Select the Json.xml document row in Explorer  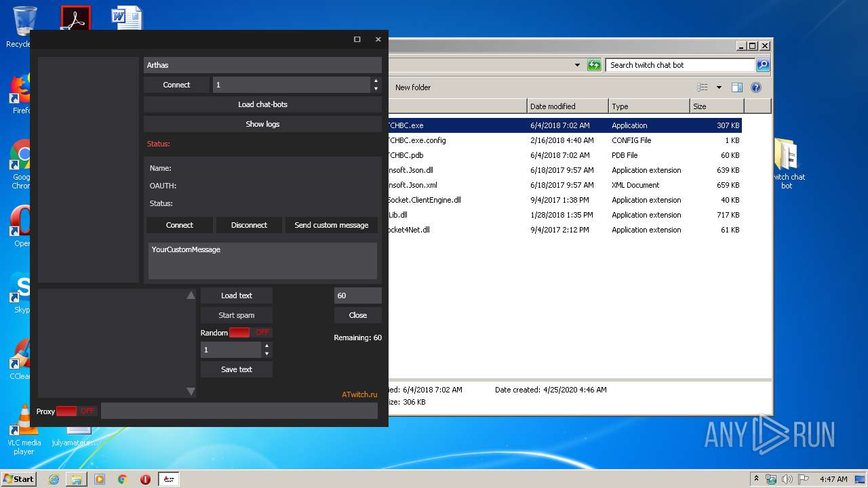click(564, 185)
